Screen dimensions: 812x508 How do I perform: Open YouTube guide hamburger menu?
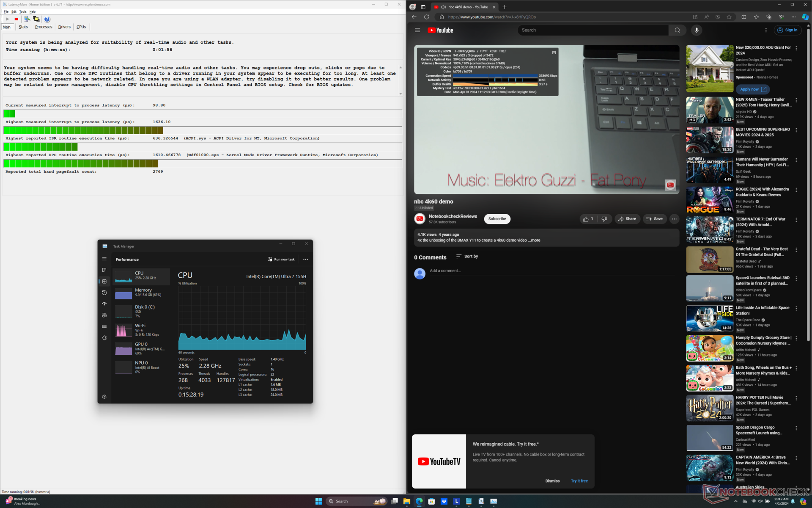coord(417,30)
